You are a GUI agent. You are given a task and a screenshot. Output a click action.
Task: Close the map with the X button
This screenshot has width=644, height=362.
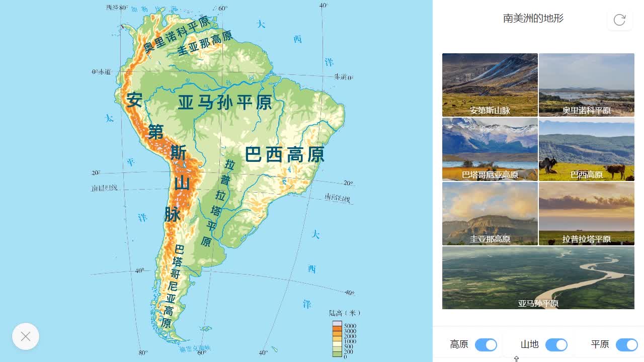pyautogui.click(x=26, y=336)
